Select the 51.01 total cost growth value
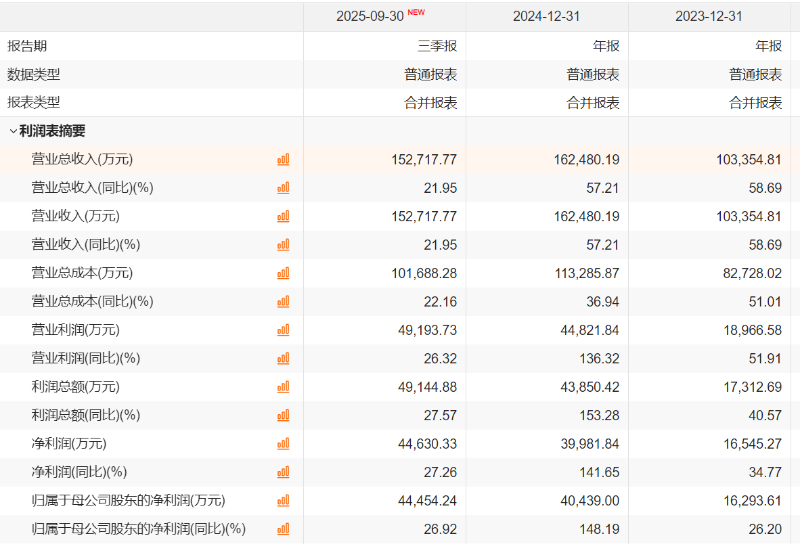Viewport: 800px width, 544px height. pyautogui.click(x=765, y=302)
